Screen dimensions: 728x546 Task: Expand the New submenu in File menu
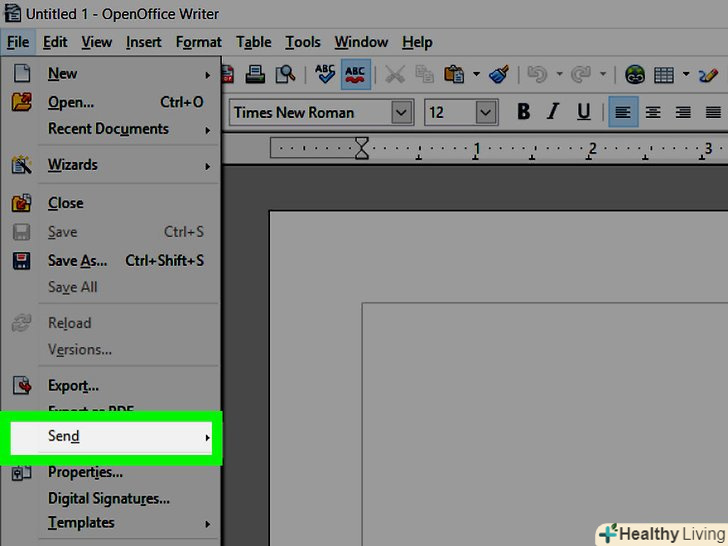[111, 74]
